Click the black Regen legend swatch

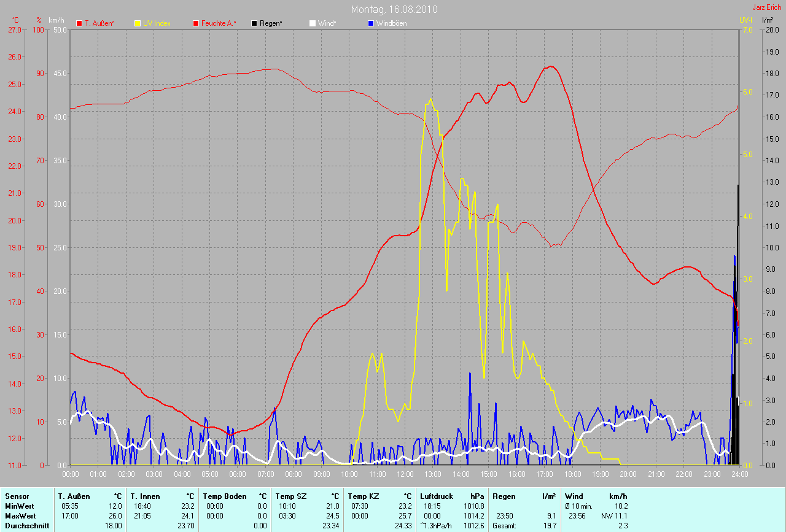(254, 23)
